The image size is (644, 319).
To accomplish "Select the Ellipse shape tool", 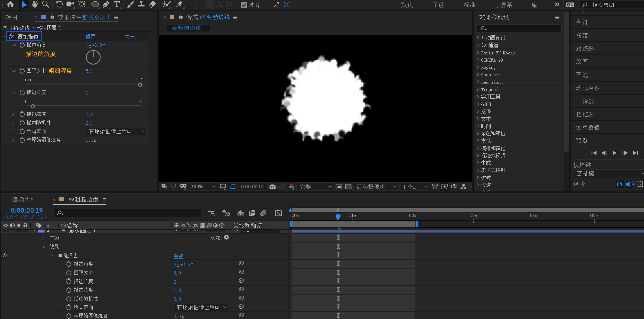I will 95,4.
